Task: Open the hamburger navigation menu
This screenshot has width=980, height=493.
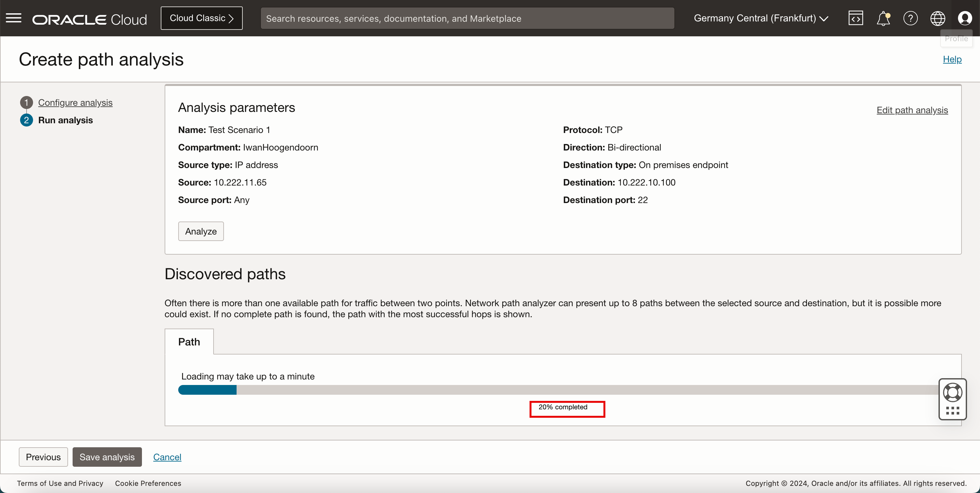Action: tap(14, 18)
